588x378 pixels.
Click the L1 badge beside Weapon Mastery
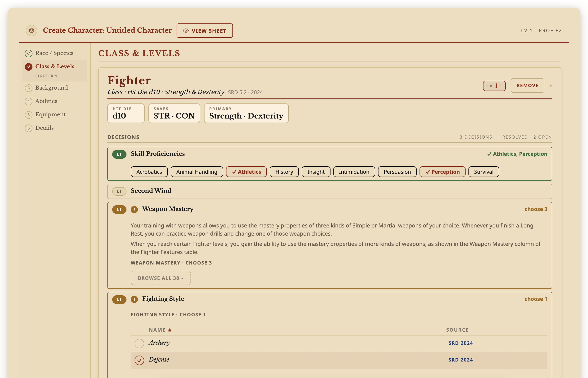pyautogui.click(x=119, y=210)
